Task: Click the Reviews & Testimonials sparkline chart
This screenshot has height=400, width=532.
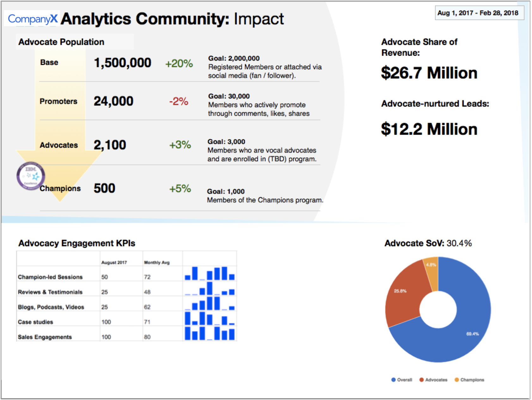Action: pyautogui.click(x=210, y=288)
